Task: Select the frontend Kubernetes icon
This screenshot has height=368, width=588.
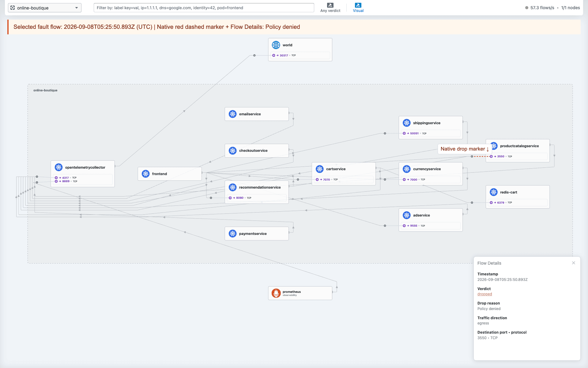Action: point(146,174)
